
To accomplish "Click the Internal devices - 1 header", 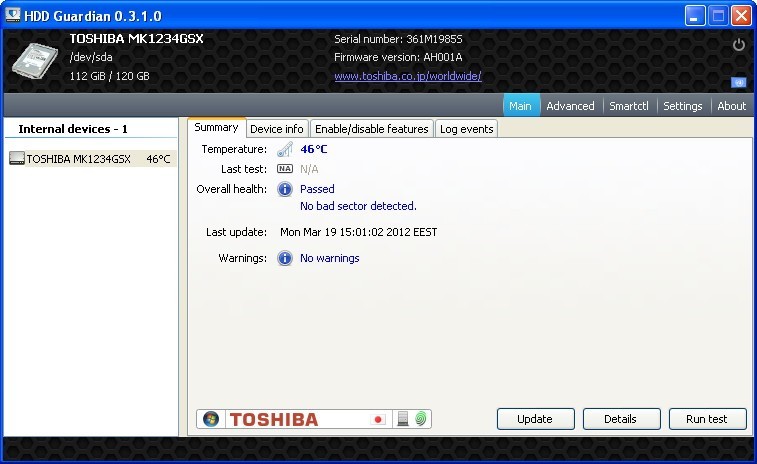I will click(x=73, y=129).
